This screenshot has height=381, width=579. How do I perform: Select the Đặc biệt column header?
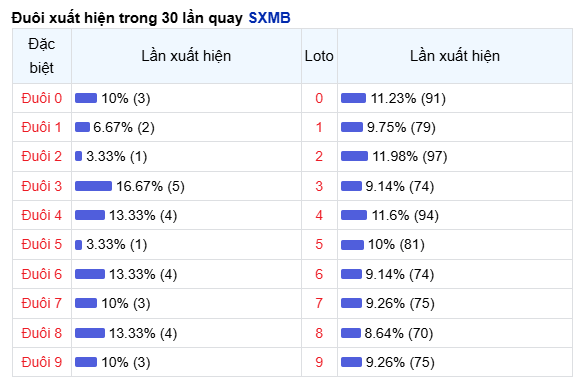click(x=42, y=56)
